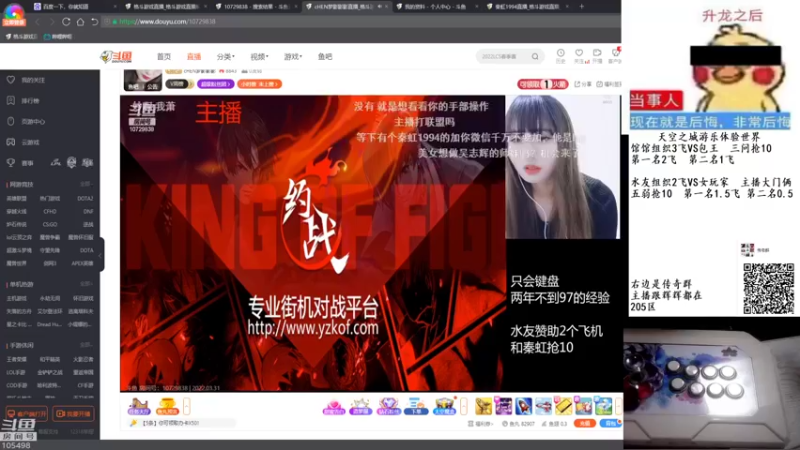The height and width of the screenshot is (450, 800).
Task: Click the horse-rider 任务大厅 icon below the video
Action: 139,406
